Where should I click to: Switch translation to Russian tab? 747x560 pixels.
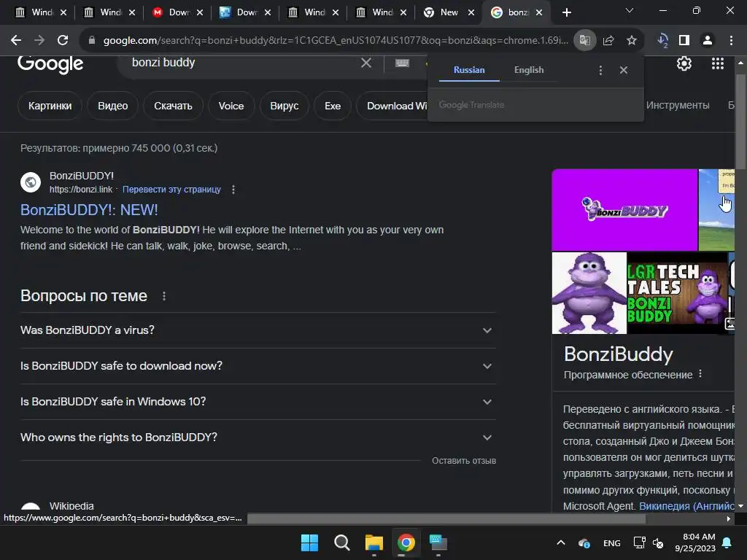pyautogui.click(x=469, y=70)
